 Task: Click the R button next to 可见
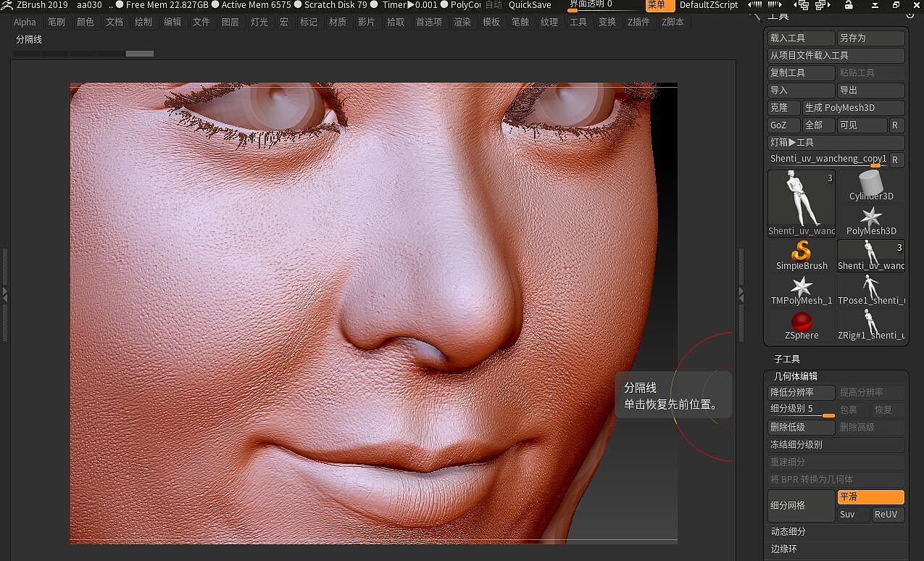click(x=896, y=125)
